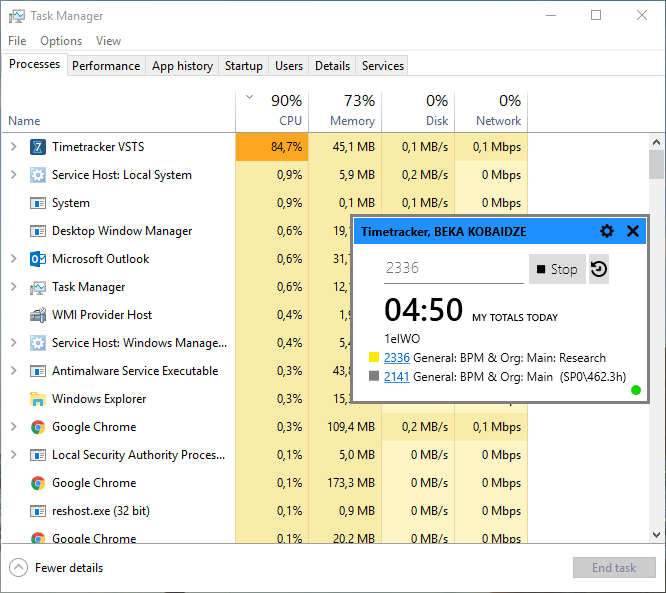The image size is (666, 593).
Task: Stop the running Timetracker timer
Action: pos(557,269)
